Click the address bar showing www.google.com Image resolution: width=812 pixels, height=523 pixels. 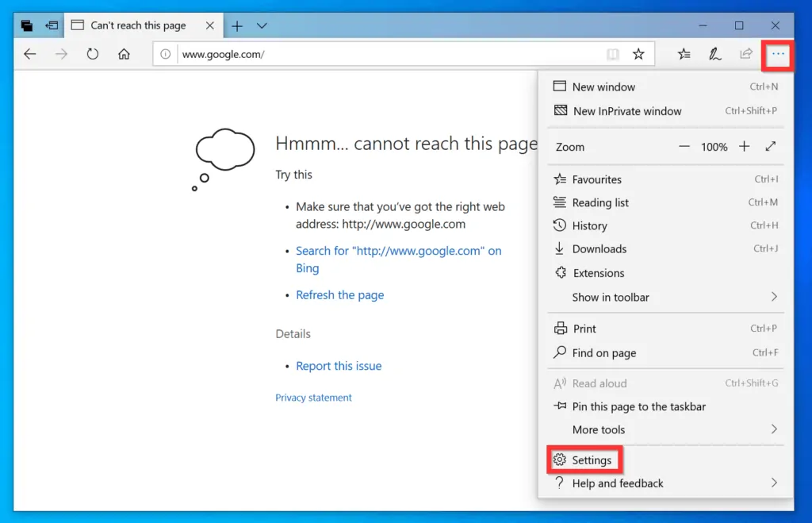[381, 54]
